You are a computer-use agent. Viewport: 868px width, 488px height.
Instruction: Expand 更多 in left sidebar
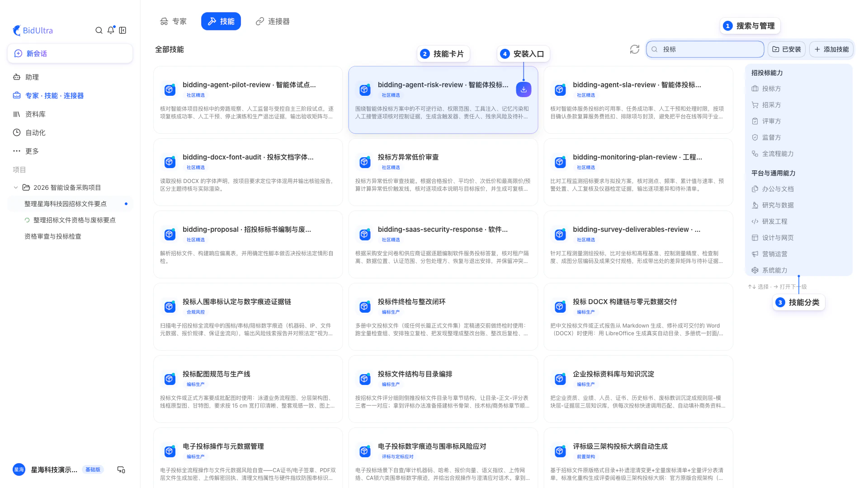70,151
